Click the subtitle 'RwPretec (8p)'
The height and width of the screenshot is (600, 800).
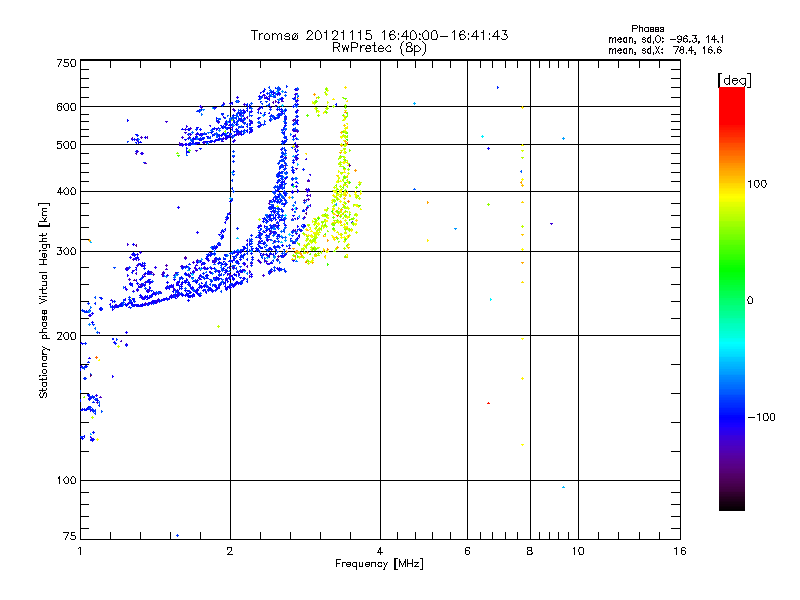coord(379,48)
